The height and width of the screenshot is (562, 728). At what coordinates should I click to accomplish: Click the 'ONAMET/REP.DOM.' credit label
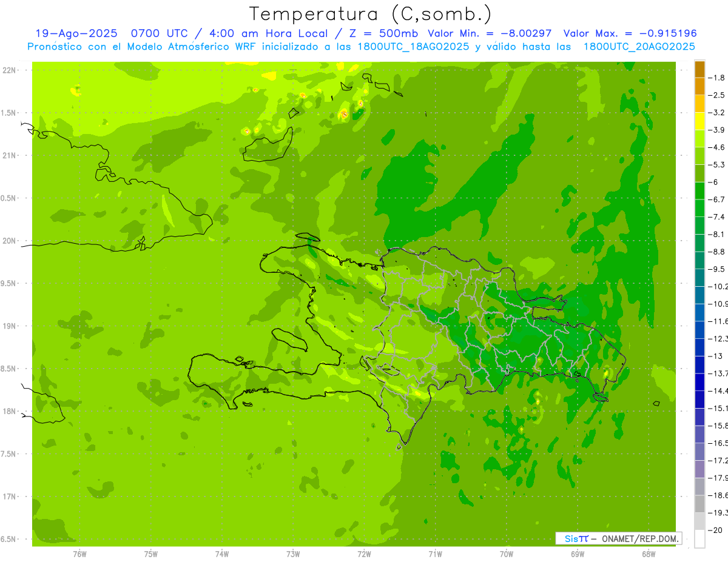[x=640, y=538]
